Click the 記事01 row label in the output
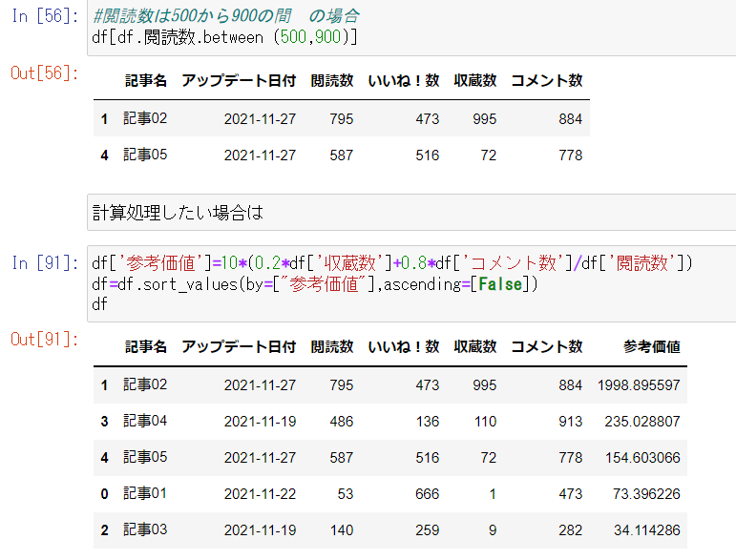The height and width of the screenshot is (560, 736). [x=145, y=493]
